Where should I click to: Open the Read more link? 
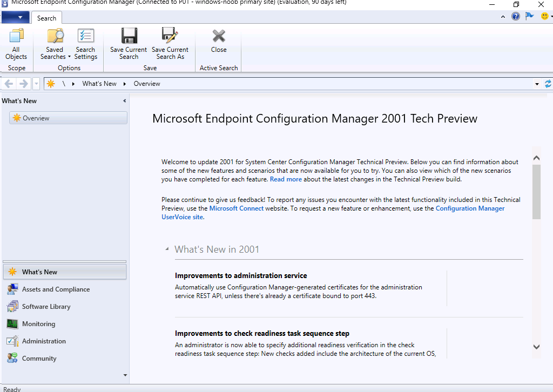point(286,179)
